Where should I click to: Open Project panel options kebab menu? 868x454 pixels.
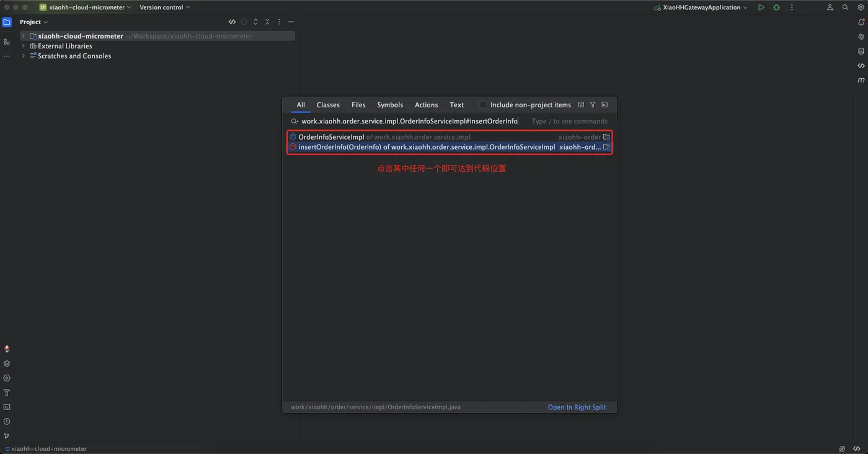point(279,22)
